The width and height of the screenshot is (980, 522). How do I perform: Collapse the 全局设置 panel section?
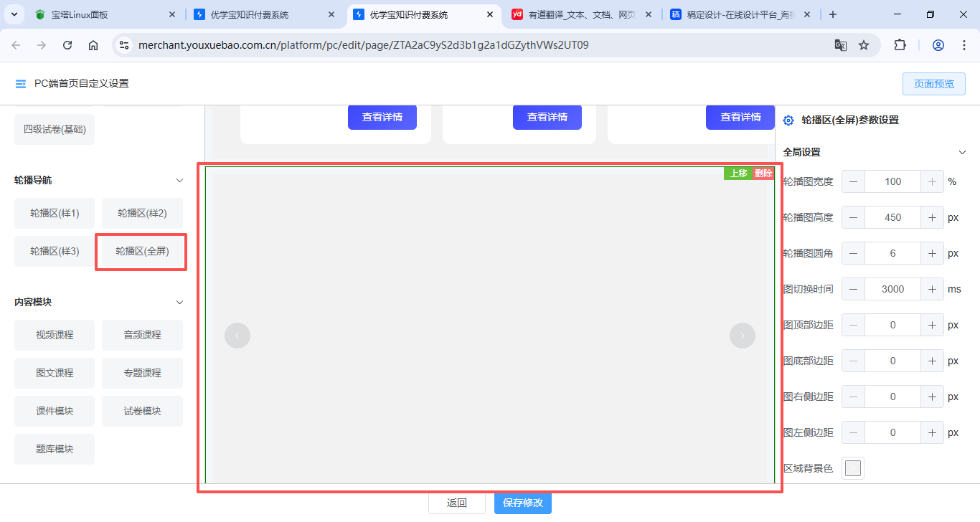pyautogui.click(x=963, y=152)
